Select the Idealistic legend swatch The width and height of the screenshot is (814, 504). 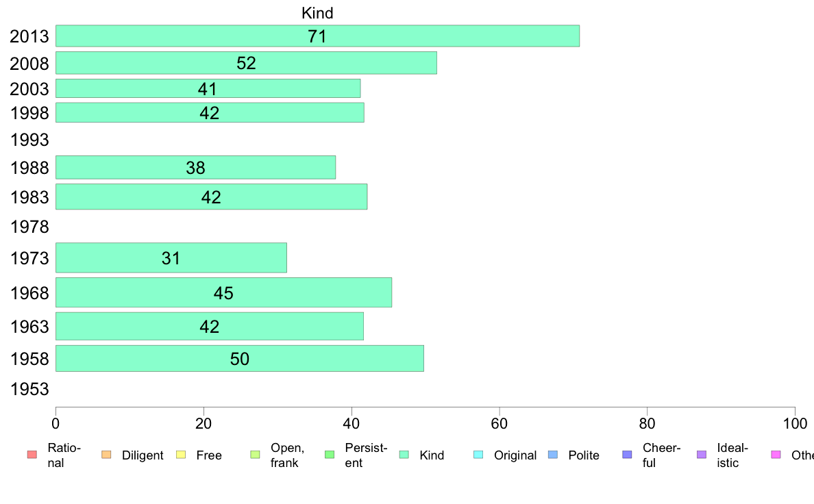click(x=702, y=455)
